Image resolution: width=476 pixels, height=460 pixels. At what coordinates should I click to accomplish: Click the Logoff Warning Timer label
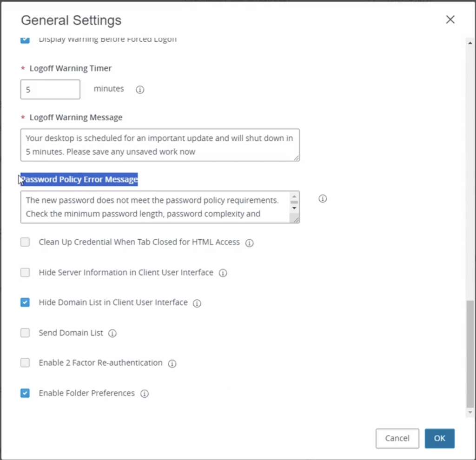point(71,68)
